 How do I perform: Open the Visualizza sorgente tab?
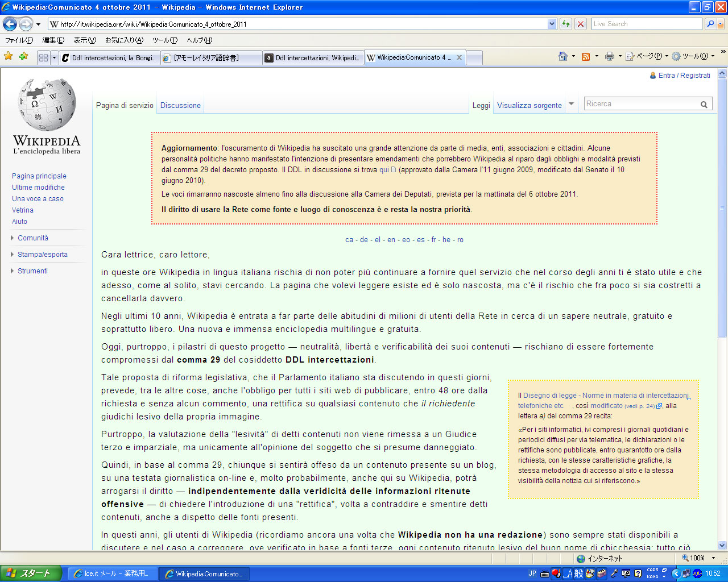530,105
